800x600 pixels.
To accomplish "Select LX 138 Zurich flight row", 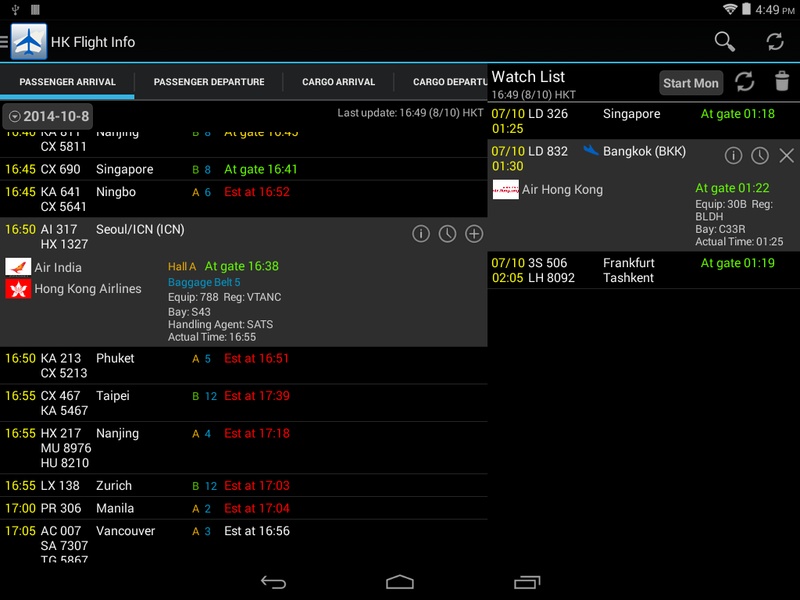I will (x=243, y=485).
